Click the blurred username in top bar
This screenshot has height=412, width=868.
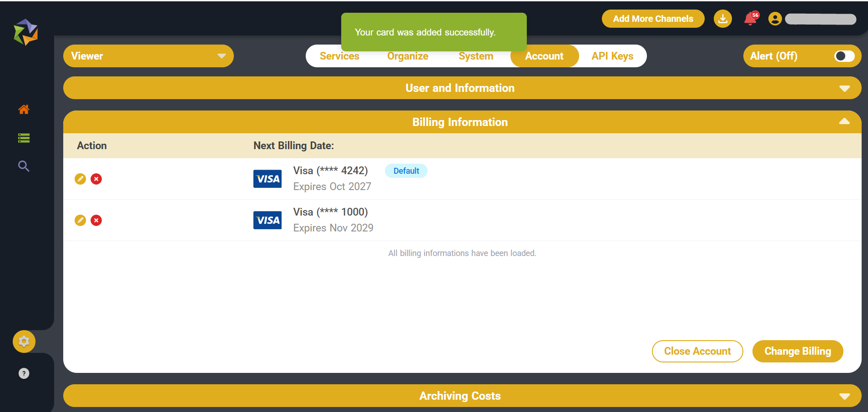[821, 19]
